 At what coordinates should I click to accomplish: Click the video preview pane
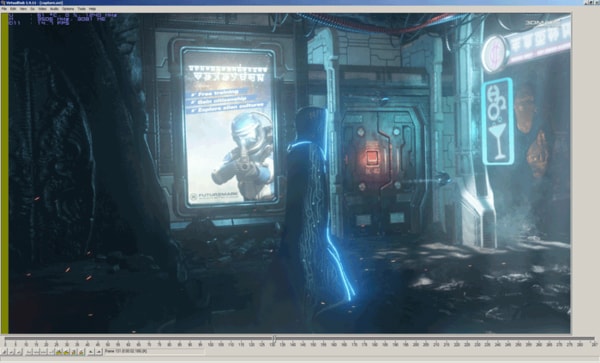click(289, 173)
